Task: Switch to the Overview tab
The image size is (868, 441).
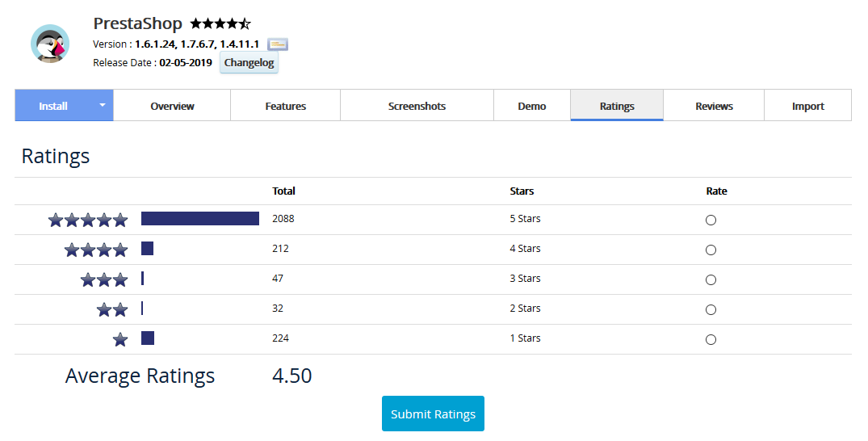Action: [172, 105]
